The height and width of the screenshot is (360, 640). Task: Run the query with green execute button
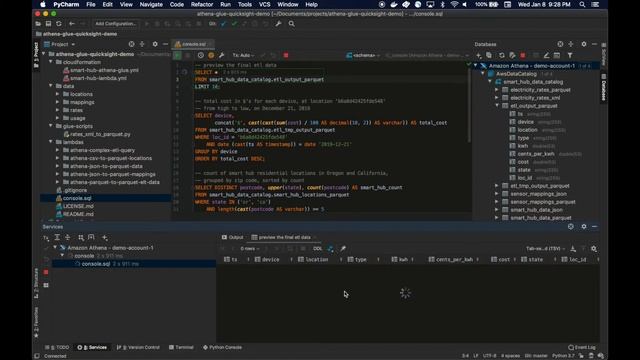coord(178,55)
